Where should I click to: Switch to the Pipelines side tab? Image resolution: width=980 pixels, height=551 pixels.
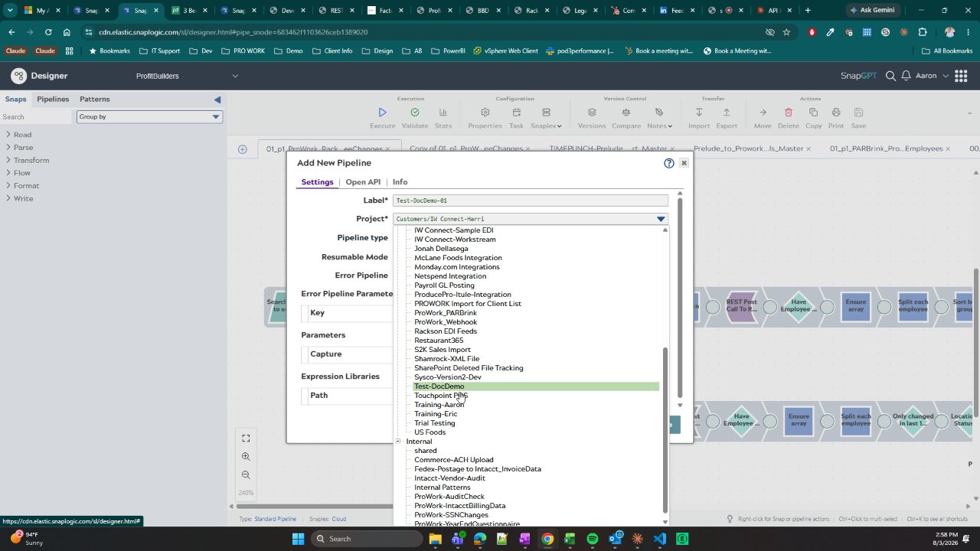click(x=53, y=99)
